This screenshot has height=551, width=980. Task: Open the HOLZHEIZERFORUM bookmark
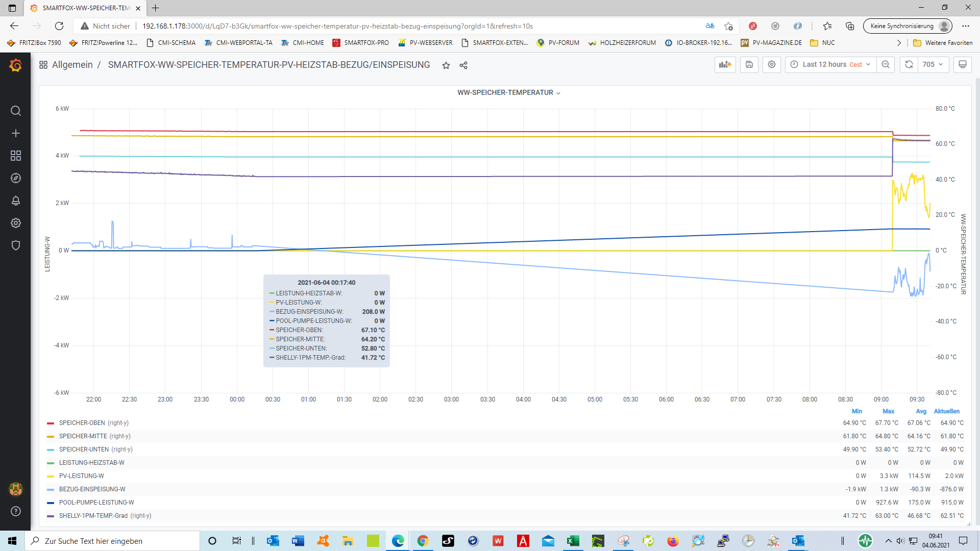coord(622,43)
